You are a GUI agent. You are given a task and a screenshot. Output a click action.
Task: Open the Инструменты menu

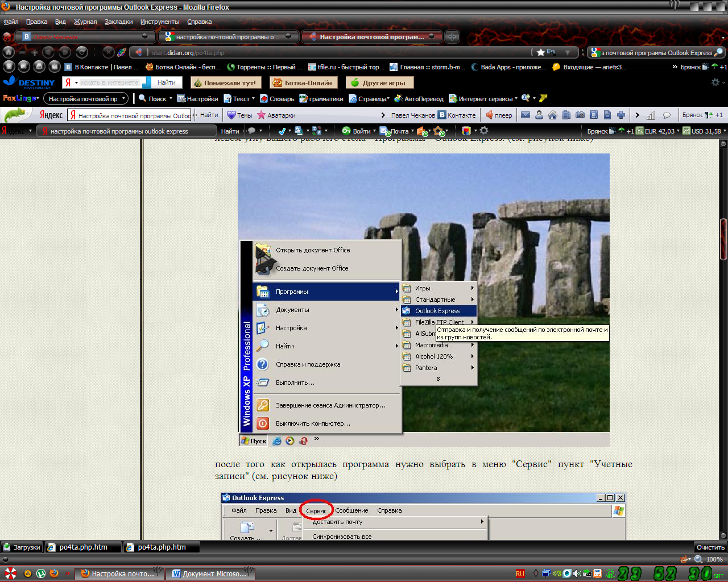(160, 22)
